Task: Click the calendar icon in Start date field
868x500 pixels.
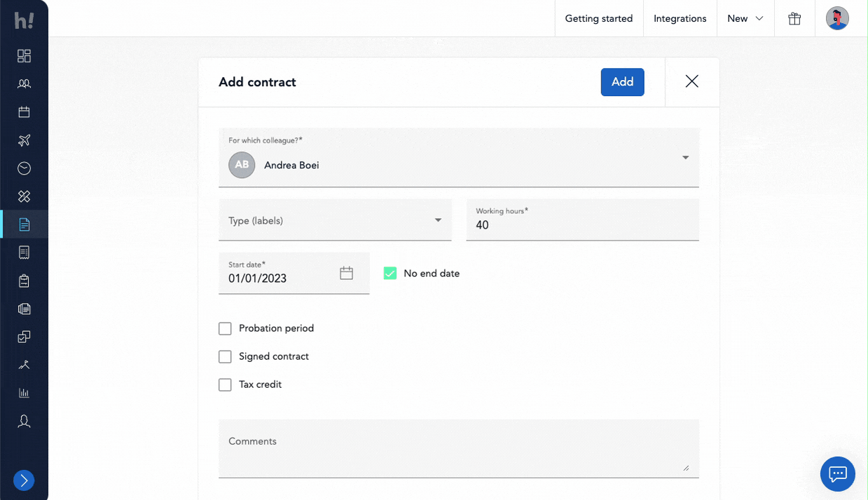Action: (346, 273)
